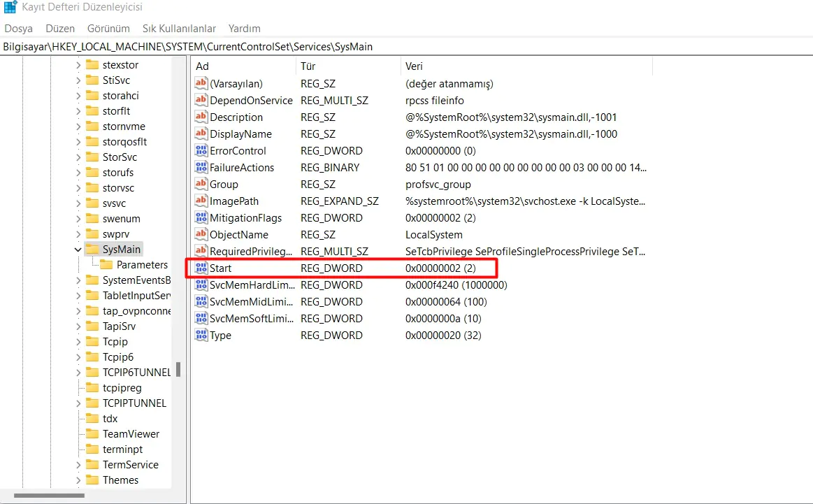Open the SvcMemHardLimit DWORD icon
Screen dimensions: 813x504
point(201,285)
